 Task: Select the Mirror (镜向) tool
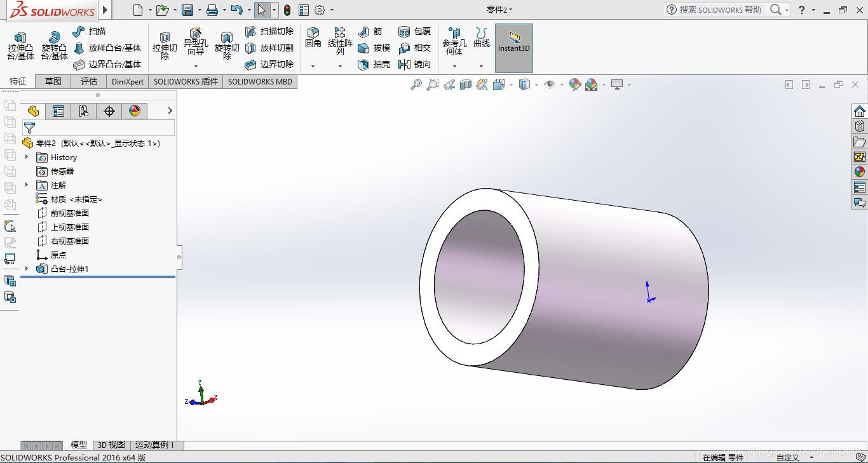[x=414, y=64]
